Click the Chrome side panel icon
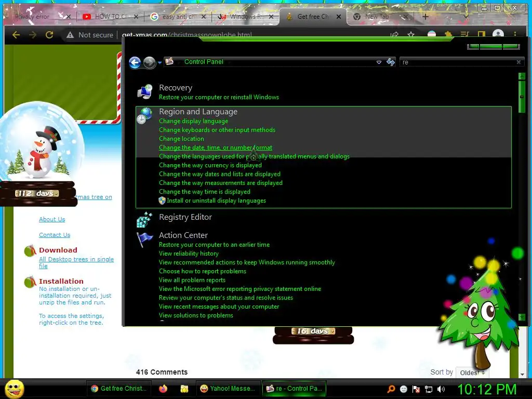Screen dimensions: 532x399 point(481,34)
